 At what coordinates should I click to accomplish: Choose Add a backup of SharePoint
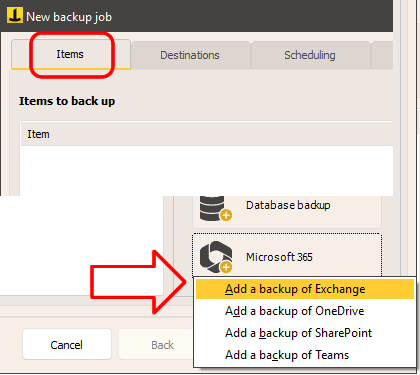coord(305,333)
